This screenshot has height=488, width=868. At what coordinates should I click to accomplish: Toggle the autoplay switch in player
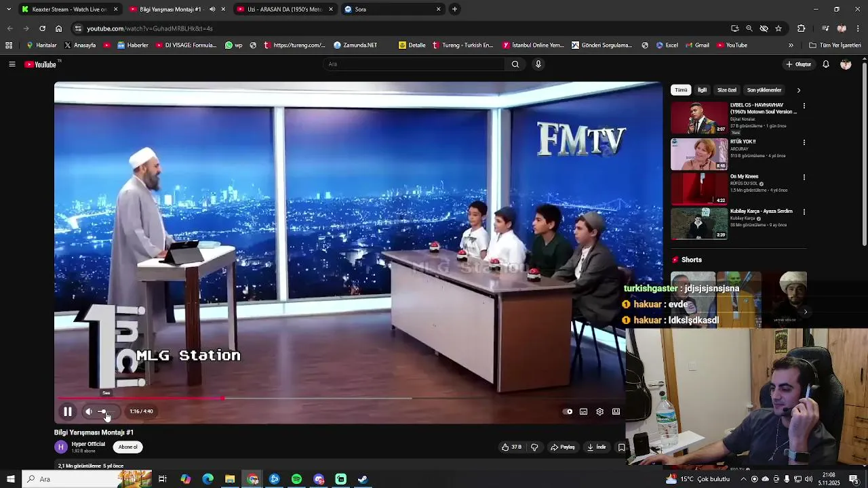click(568, 411)
